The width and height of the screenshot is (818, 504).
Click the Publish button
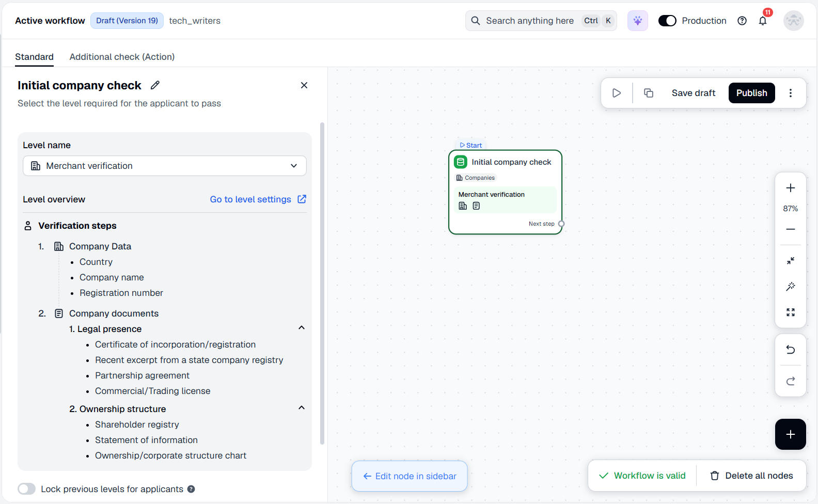[x=751, y=93]
